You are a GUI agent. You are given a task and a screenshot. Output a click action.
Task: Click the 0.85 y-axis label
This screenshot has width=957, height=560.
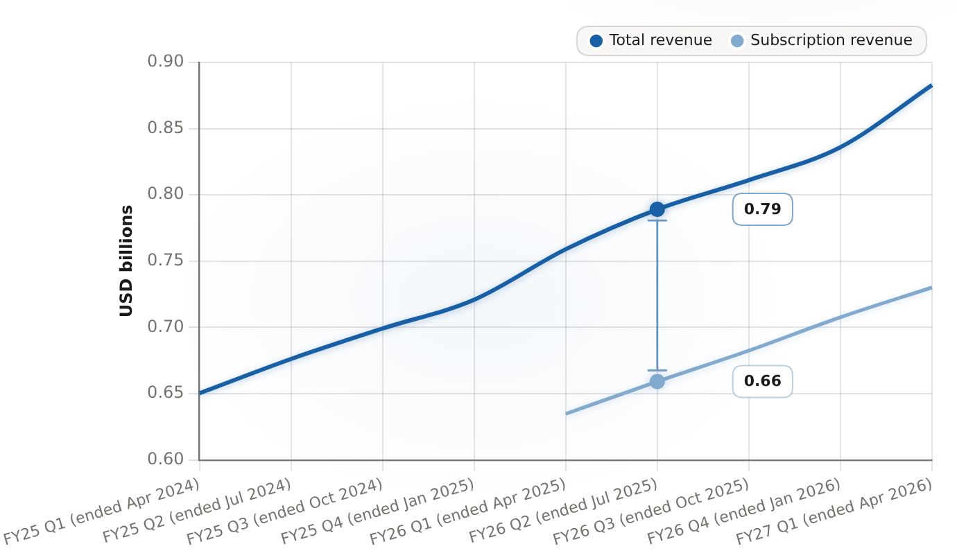click(166, 129)
